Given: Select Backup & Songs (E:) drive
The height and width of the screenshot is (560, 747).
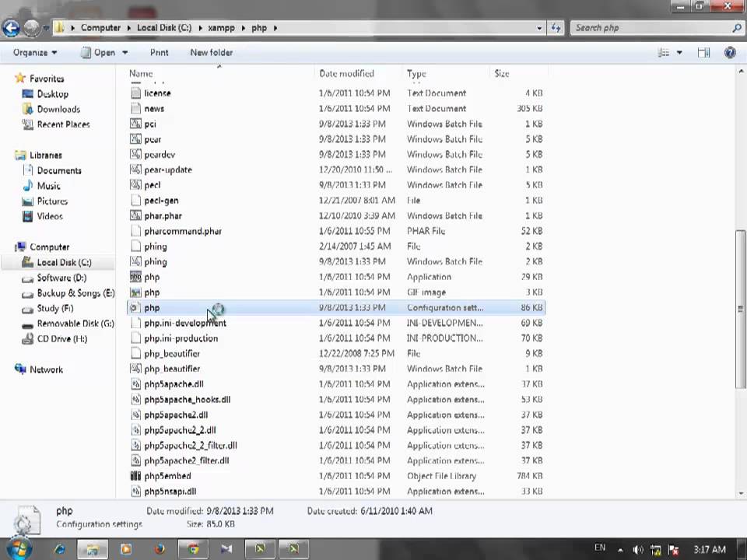Looking at the screenshot, I should (75, 293).
